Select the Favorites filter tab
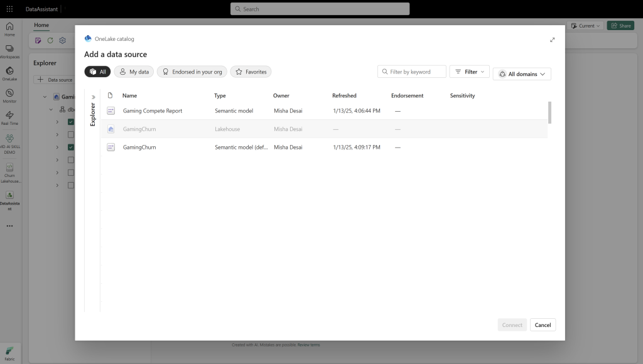This screenshot has height=364, width=643. pyautogui.click(x=251, y=72)
